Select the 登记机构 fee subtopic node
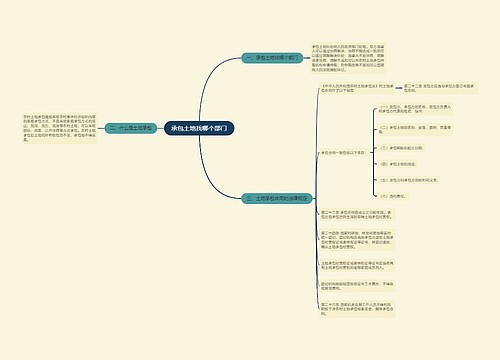The height and width of the screenshot is (360, 500). (357, 286)
